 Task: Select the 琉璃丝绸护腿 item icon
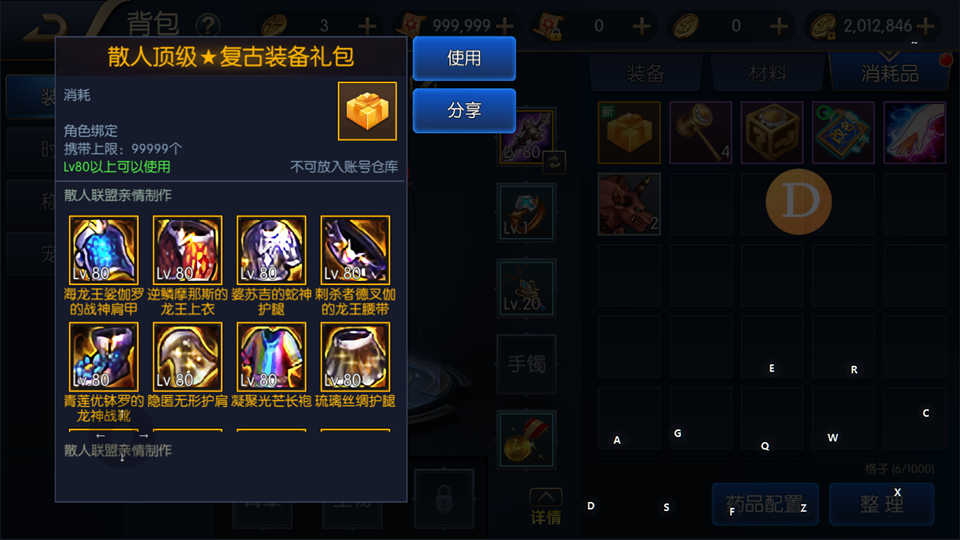(x=355, y=357)
